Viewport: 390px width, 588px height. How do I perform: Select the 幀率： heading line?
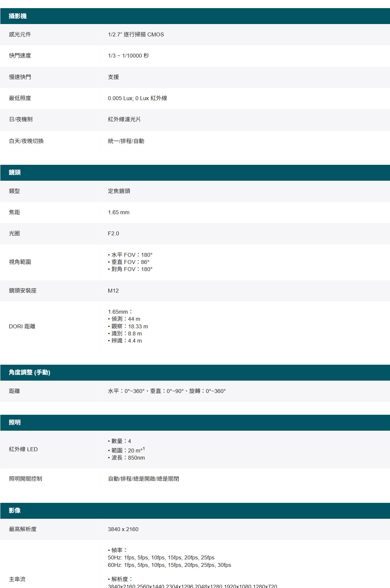coord(117,550)
